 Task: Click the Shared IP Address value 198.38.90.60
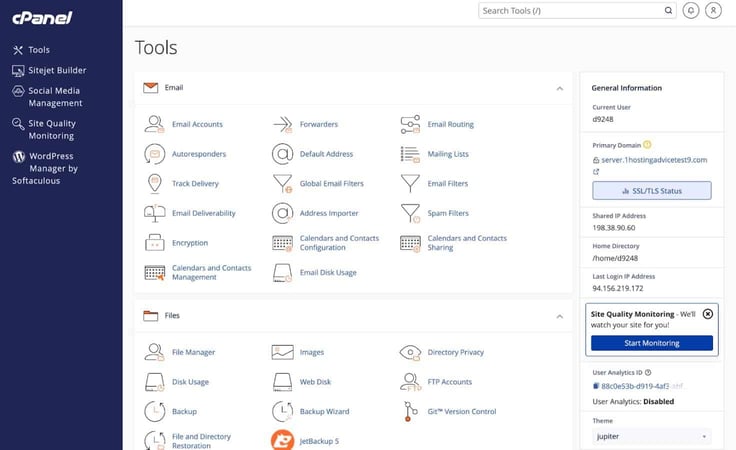614,228
